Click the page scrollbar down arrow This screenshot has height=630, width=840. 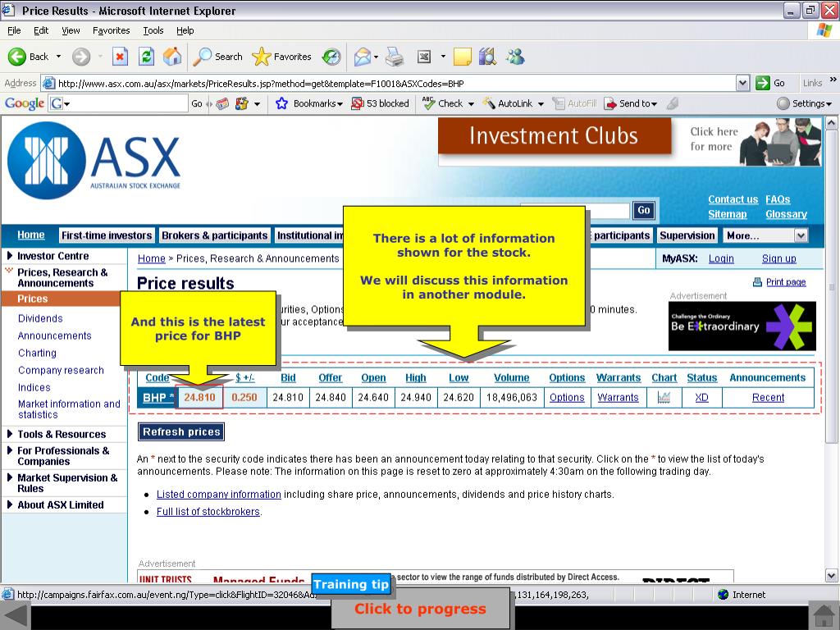[x=831, y=576]
